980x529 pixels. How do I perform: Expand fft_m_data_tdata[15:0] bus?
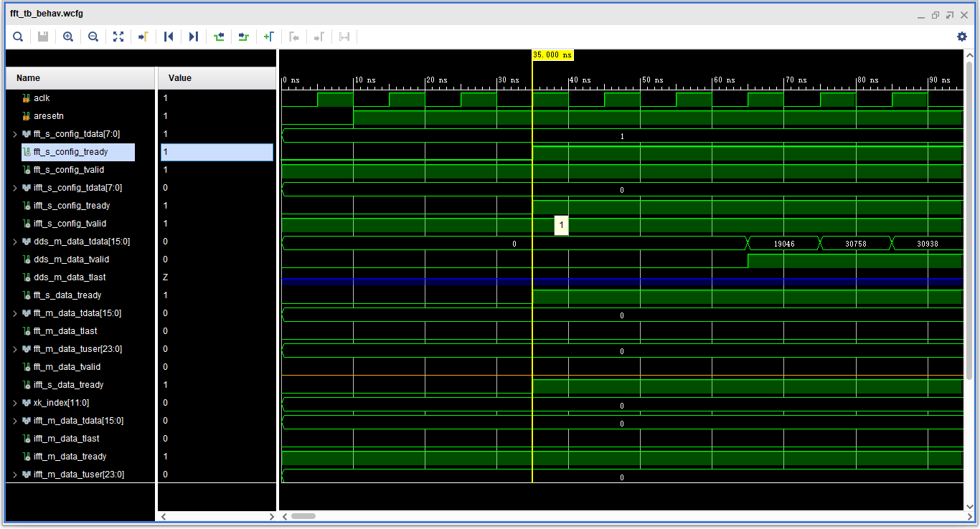(x=15, y=313)
